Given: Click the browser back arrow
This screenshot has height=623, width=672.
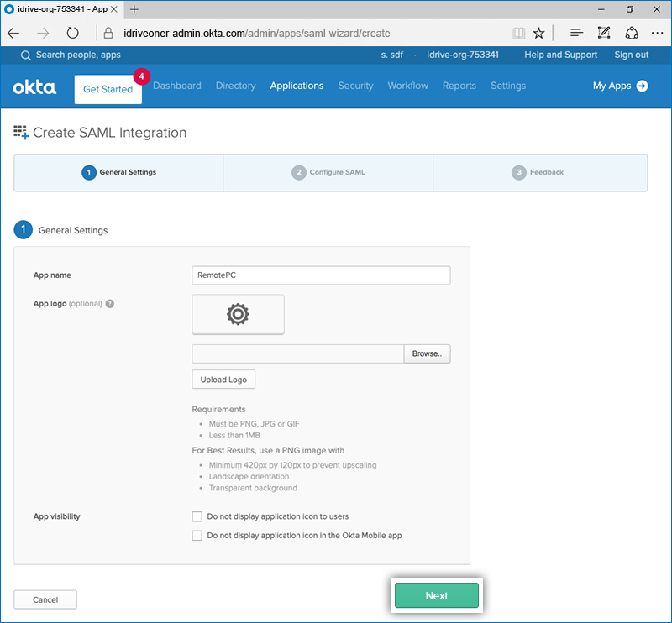Looking at the screenshot, I should pyautogui.click(x=13, y=33).
